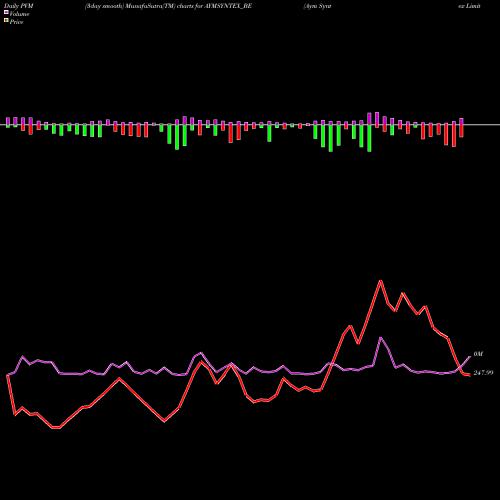Click the Price legend color swatch

point(6,21)
